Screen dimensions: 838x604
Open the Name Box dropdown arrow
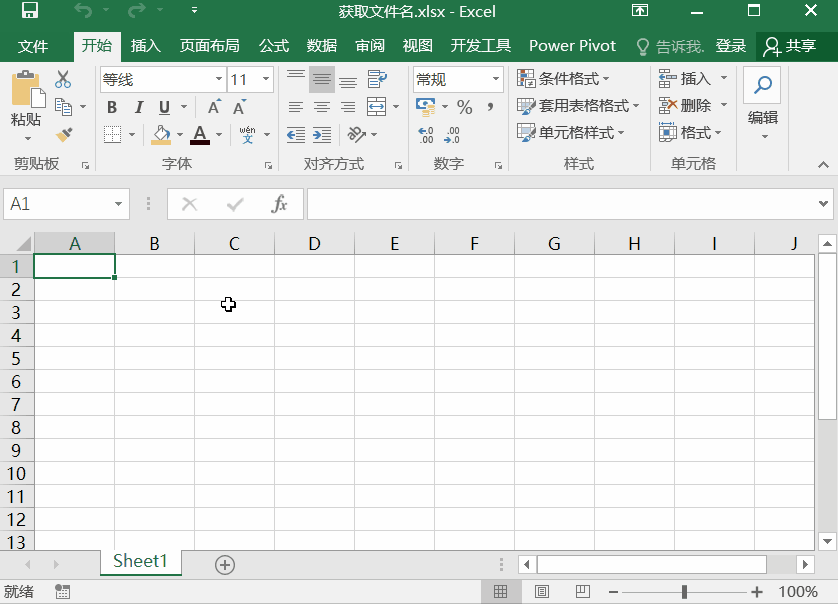118,204
